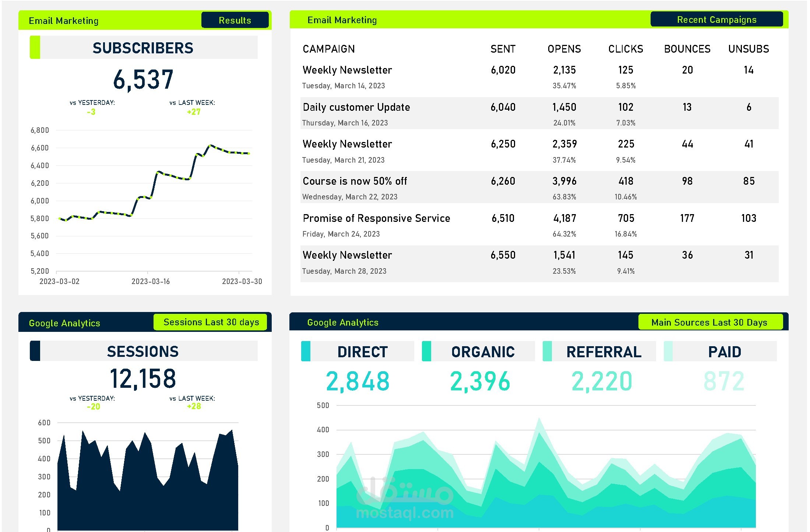Click the 12,158 sessions total value
The image size is (810, 532).
point(143,379)
